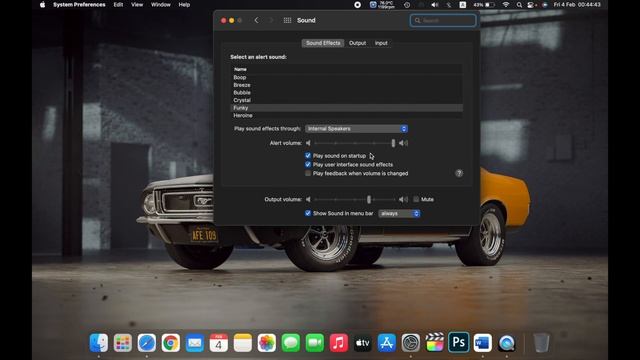Click the date and time in menu bar
This screenshot has width=640, height=360.
[x=577, y=5]
